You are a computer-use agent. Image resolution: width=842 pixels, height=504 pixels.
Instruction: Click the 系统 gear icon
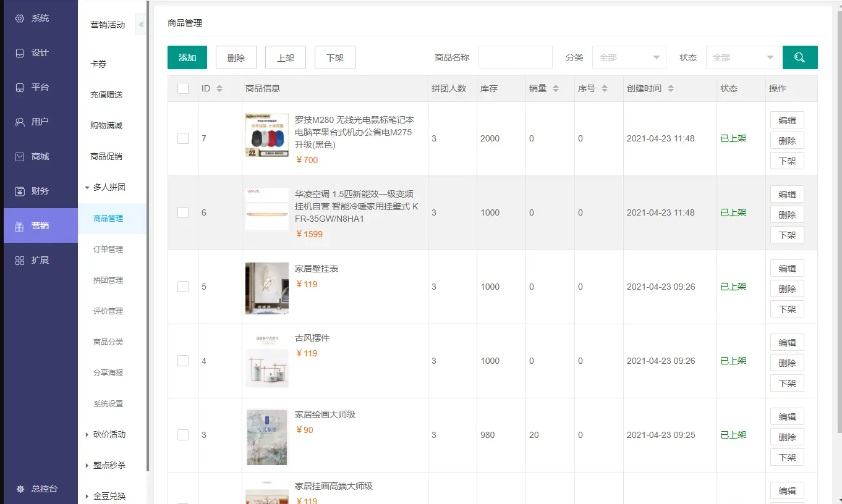click(20, 19)
